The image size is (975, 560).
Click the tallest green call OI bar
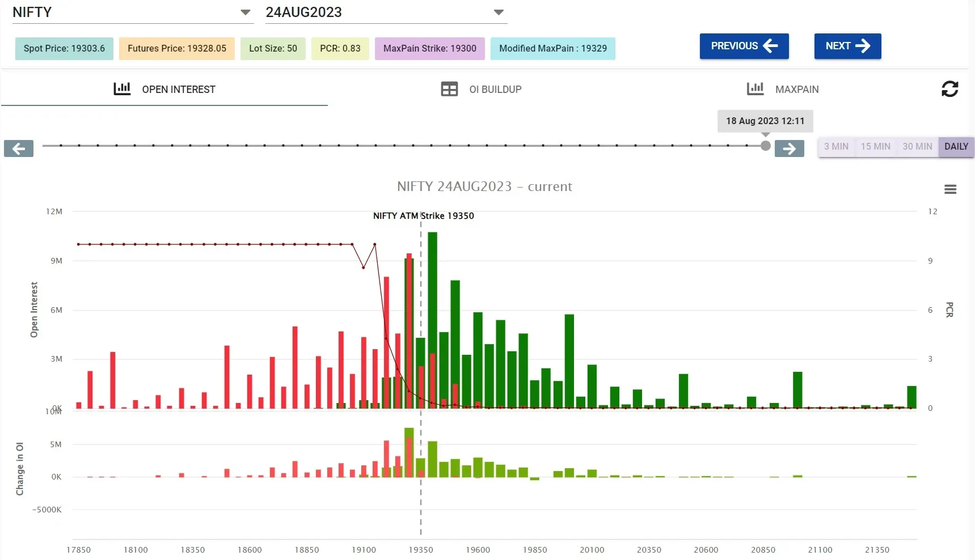point(432,320)
